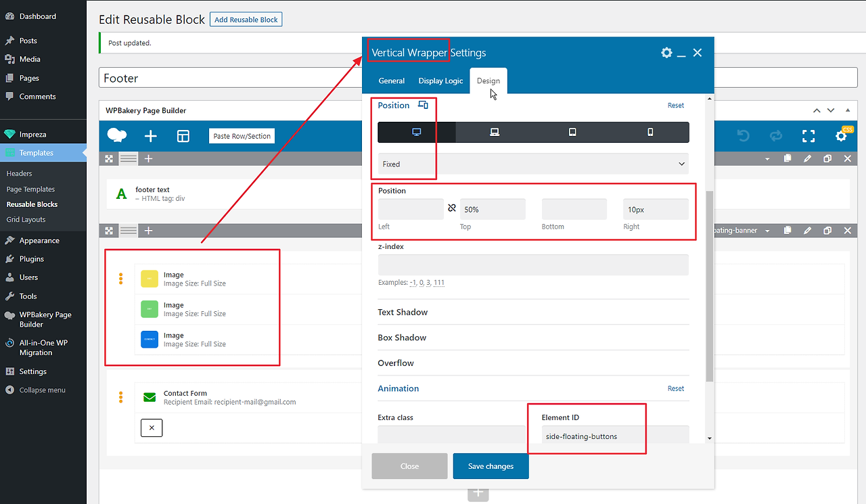Click the orange dots handle beside the Image elements
866x504 pixels.
[x=121, y=278]
